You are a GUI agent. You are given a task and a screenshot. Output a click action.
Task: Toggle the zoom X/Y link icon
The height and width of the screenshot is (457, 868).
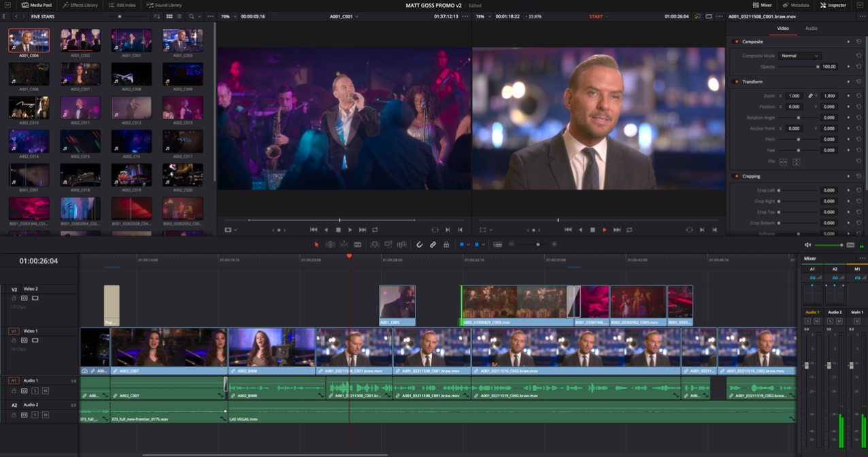810,96
